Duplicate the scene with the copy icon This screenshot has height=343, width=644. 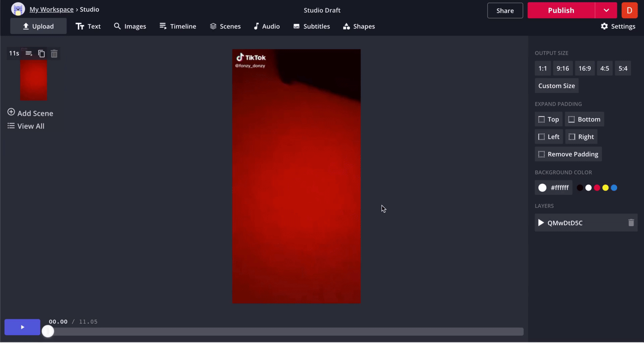coord(41,54)
